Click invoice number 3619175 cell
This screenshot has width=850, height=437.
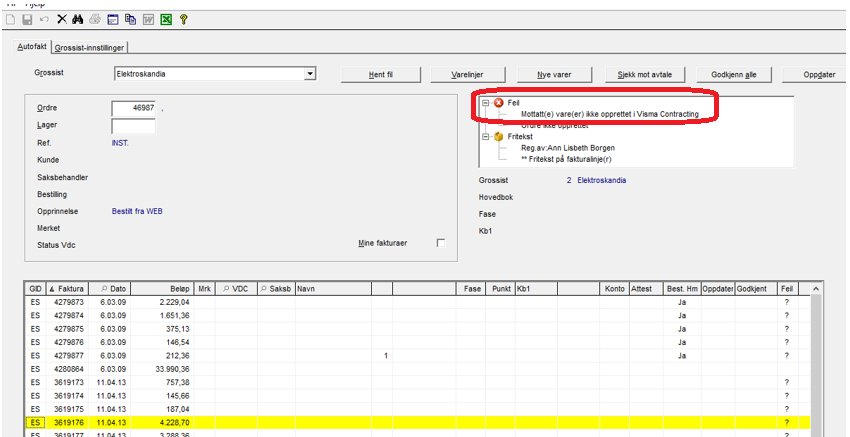(68, 409)
